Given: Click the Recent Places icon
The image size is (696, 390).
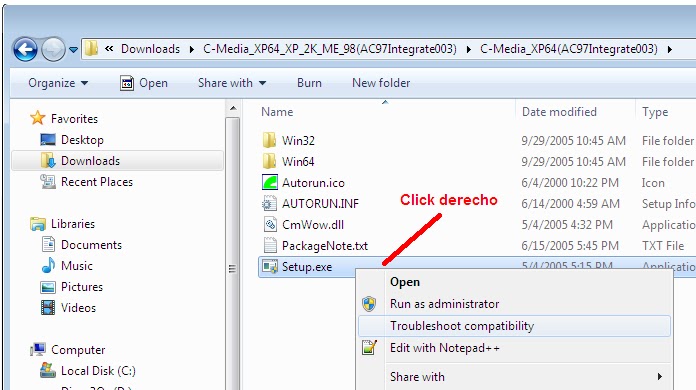Looking at the screenshot, I should click(x=48, y=181).
